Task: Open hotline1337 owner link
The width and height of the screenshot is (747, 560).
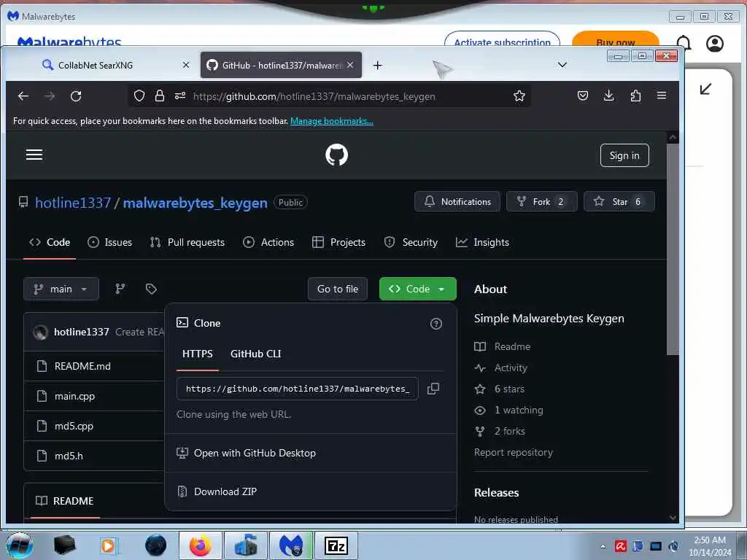Action: click(73, 203)
